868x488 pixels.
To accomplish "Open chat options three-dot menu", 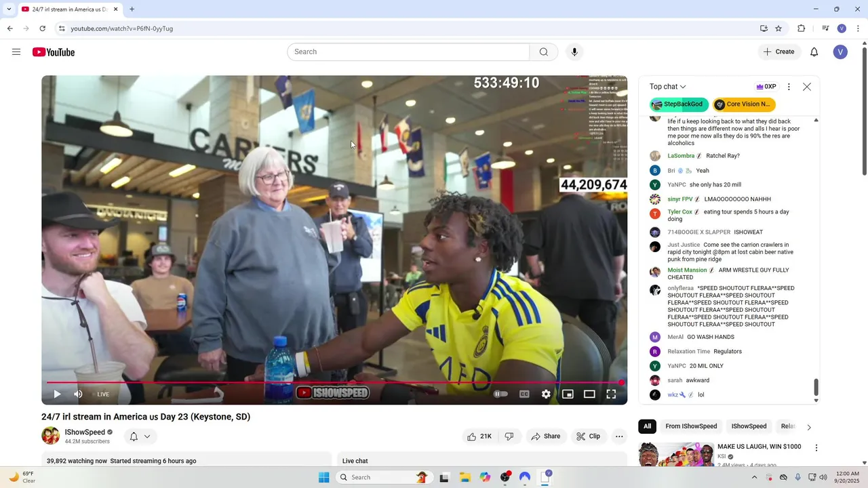I will click(789, 87).
